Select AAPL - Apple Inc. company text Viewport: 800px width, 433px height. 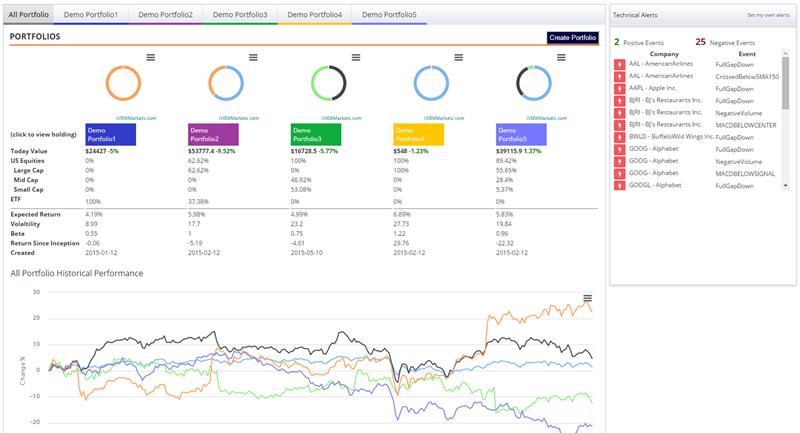pos(653,88)
